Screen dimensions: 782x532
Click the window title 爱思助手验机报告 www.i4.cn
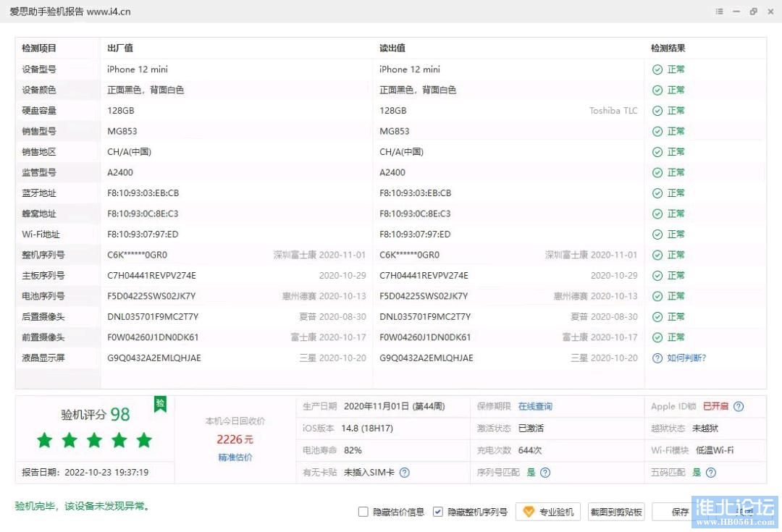click(x=70, y=12)
